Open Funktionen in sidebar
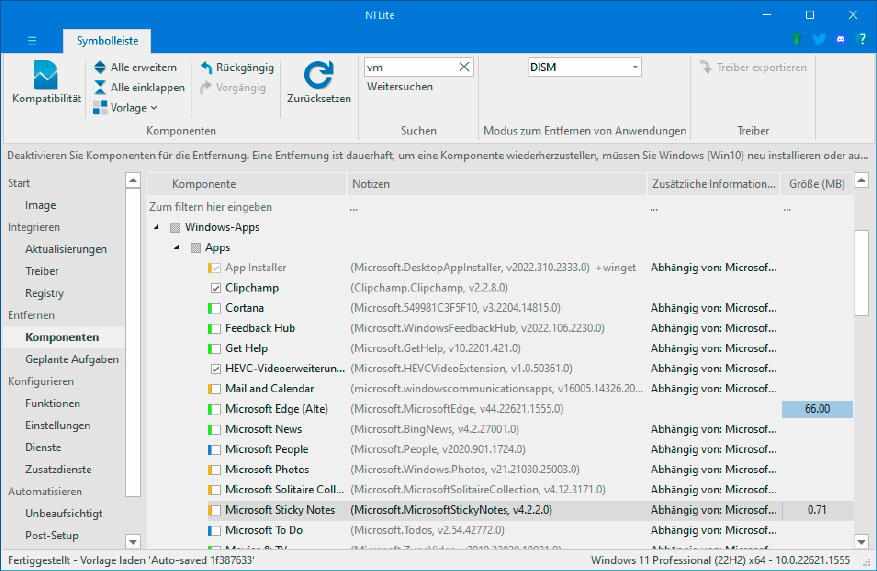Screen dimensions: 877x571 tap(52, 403)
